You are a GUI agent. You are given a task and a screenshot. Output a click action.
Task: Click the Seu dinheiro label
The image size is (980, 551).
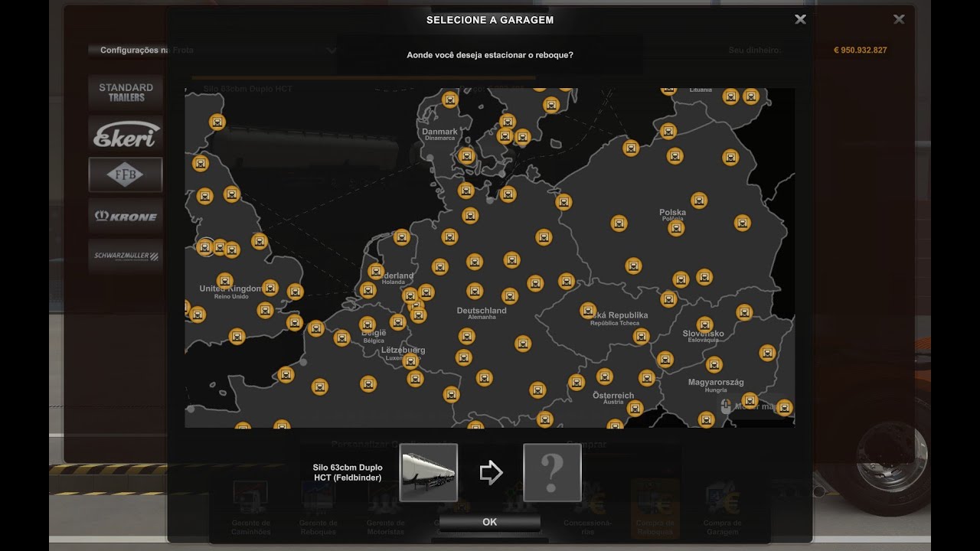coord(755,51)
